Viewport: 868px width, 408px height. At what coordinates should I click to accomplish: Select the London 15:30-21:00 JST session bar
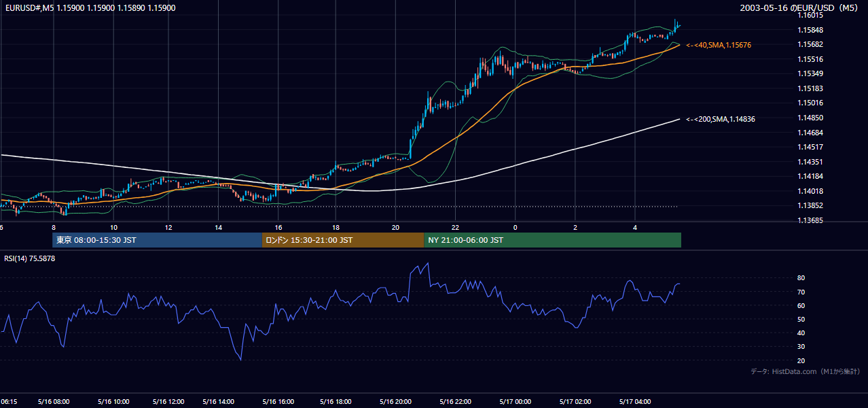(343, 240)
